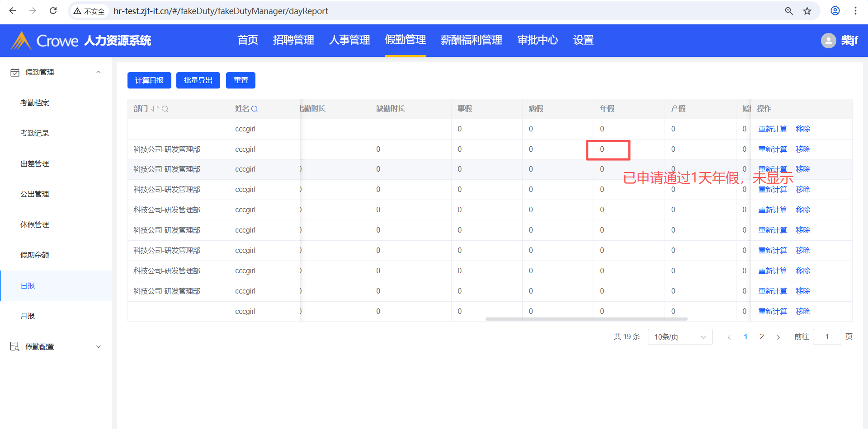Open 审批中心 in the top navigation
The image size is (868, 429).
pos(538,40)
